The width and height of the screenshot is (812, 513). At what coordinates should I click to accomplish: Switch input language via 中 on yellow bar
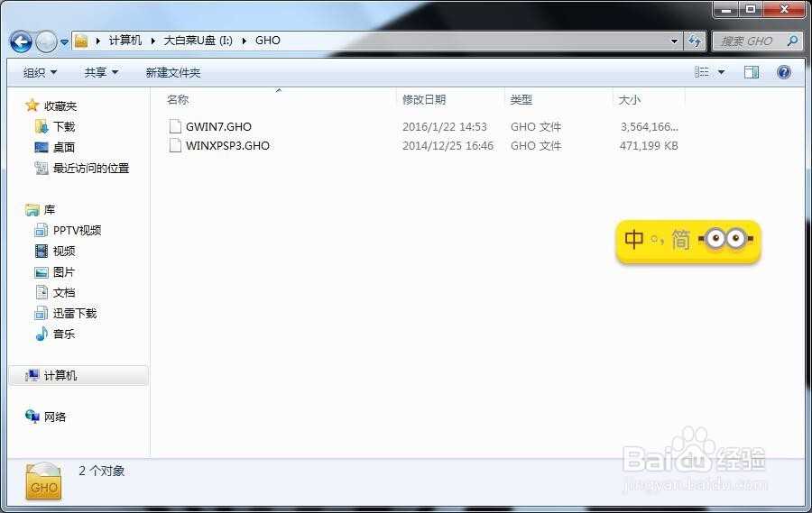[634, 239]
